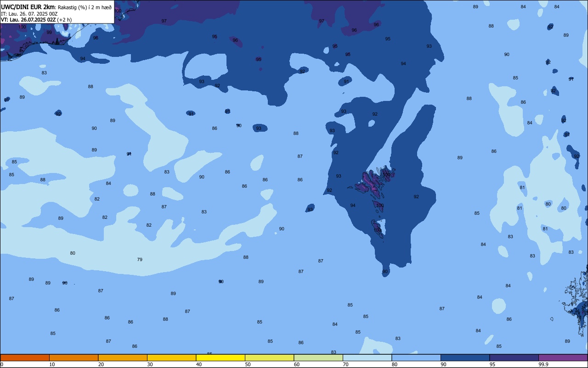Click the 'UWC/DINI EUR 2km' map title

pyautogui.click(x=28, y=7)
